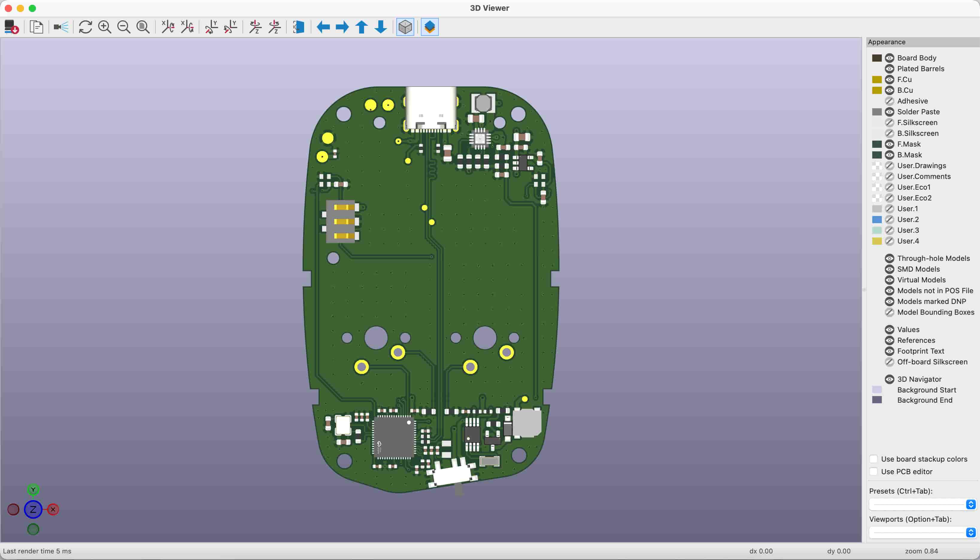Click the User.2 blue color swatch

point(877,220)
